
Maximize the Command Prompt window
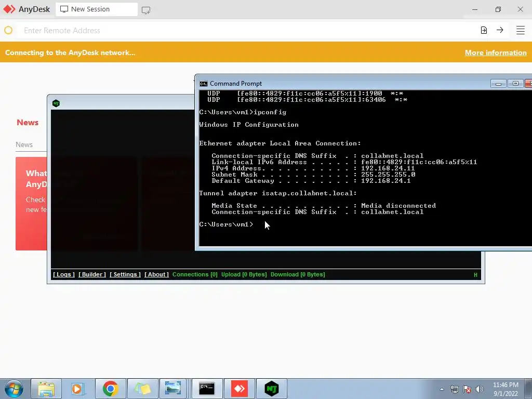515,84
